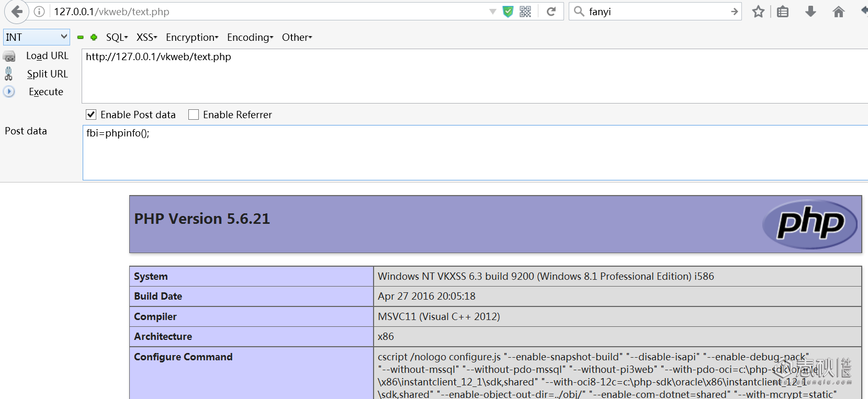This screenshot has height=399, width=868.
Task: Open the QR code icon in the address bar
Action: pos(525,12)
